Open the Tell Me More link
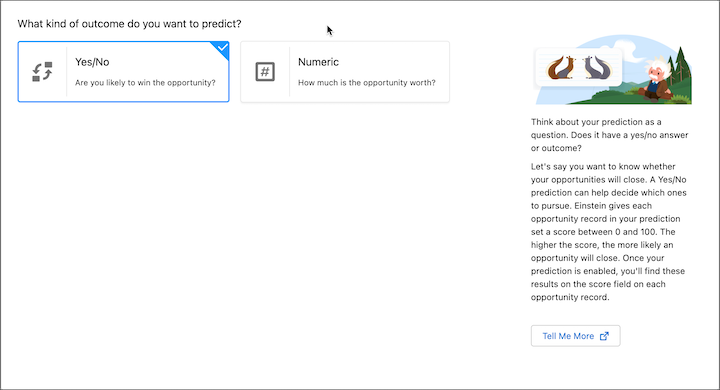 coord(575,336)
